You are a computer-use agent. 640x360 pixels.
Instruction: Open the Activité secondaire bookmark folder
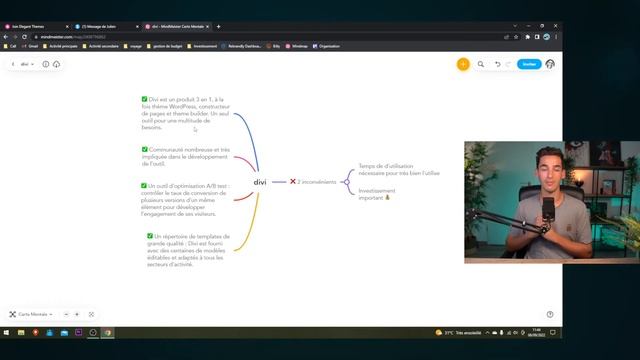[100, 46]
